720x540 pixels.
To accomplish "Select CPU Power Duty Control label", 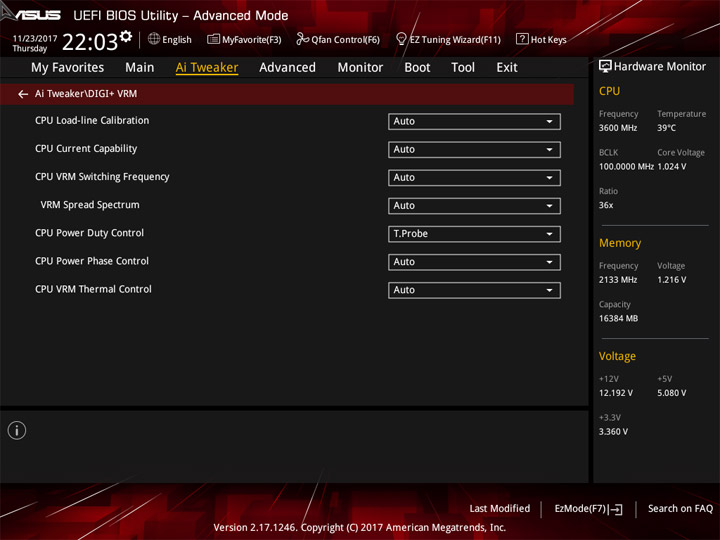I will tap(89, 233).
